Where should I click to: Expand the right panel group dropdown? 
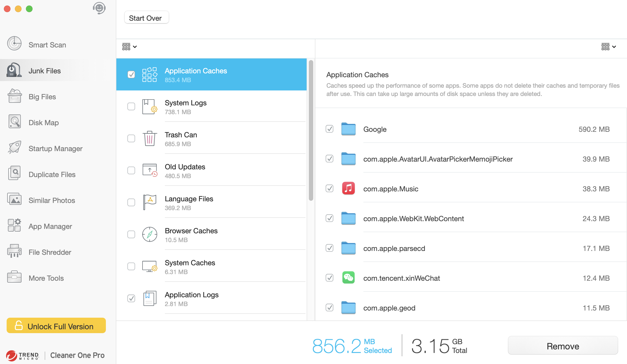click(608, 47)
